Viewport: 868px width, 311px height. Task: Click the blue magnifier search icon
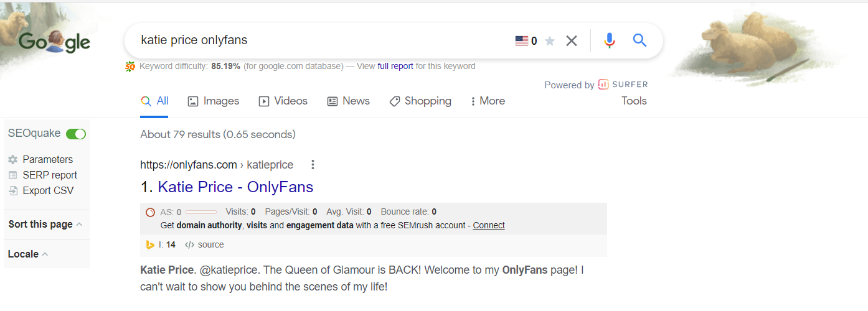point(639,41)
